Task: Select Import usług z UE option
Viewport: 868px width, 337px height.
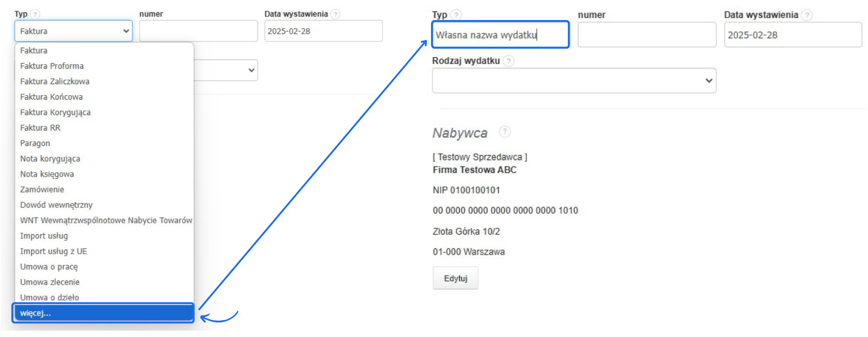Action: click(x=54, y=251)
